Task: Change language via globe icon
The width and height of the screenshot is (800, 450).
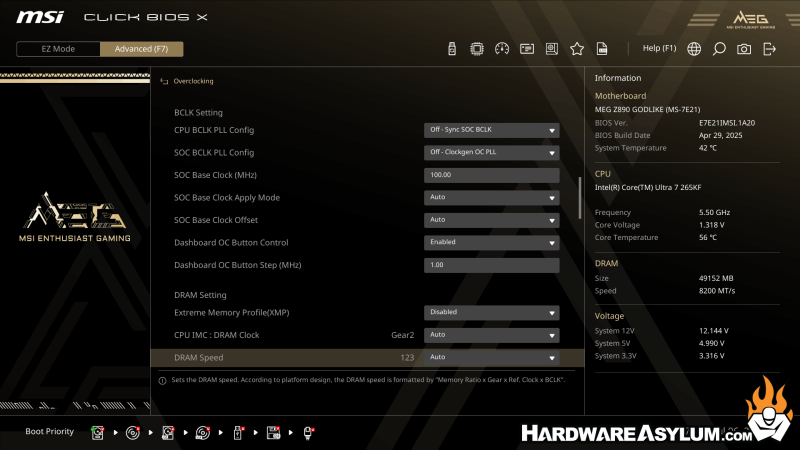Action: [694, 49]
